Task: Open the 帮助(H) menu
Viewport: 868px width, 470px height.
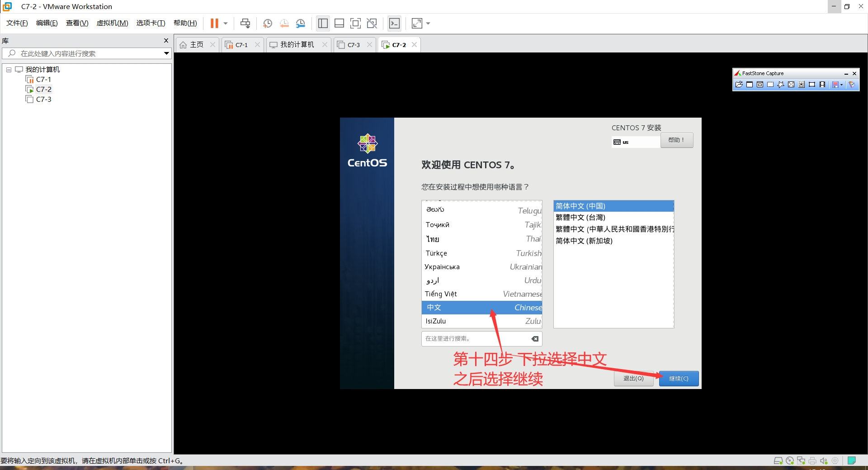Action: [x=185, y=23]
